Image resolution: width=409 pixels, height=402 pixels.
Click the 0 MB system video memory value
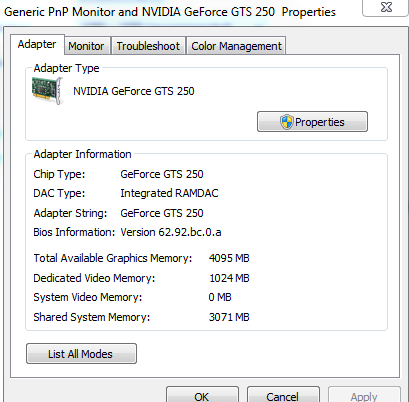coord(220,297)
